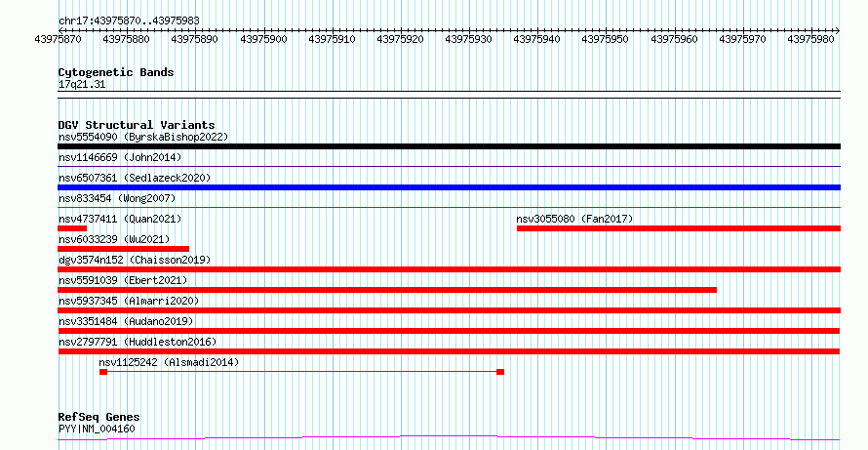Open the nsv1125242 (Alsmadi2014) label

[x=169, y=362]
